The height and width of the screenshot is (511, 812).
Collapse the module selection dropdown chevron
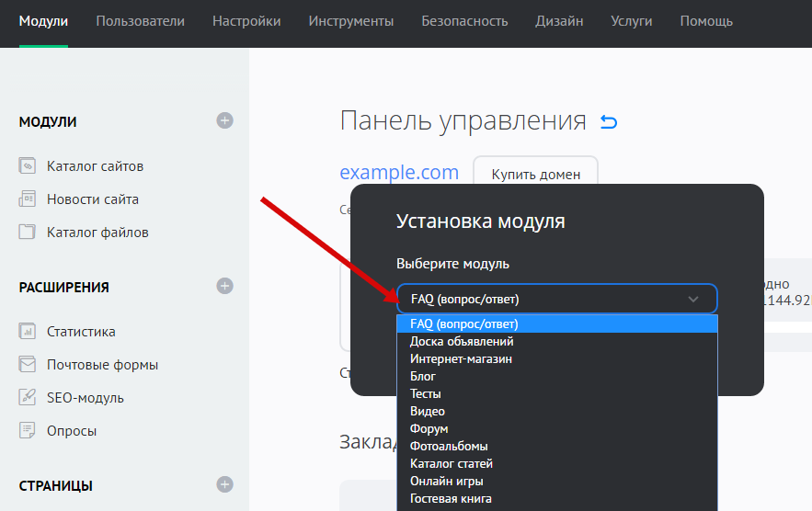tap(693, 299)
